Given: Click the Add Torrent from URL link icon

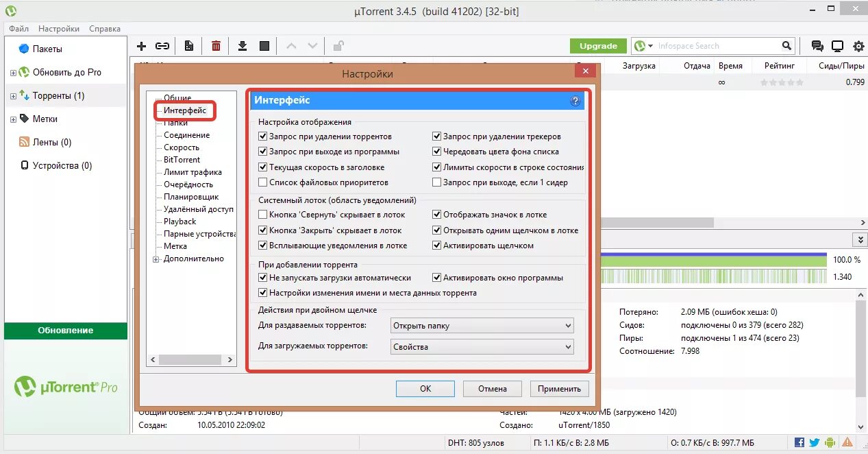Looking at the screenshot, I should point(162,46).
